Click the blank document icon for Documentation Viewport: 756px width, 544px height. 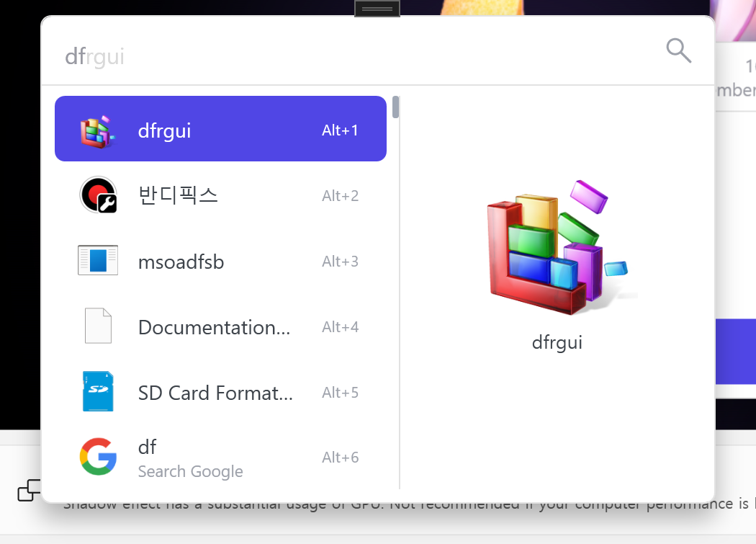pos(98,326)
